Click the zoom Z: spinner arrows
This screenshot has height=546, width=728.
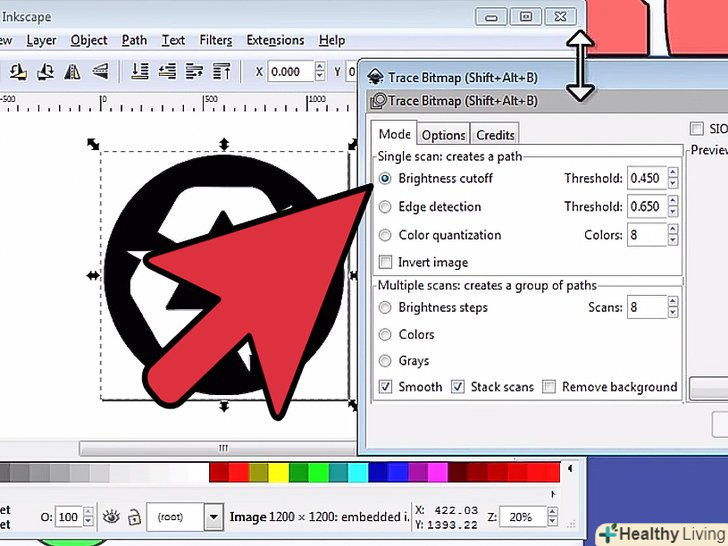pyautogui.click(x=552, y=517)
